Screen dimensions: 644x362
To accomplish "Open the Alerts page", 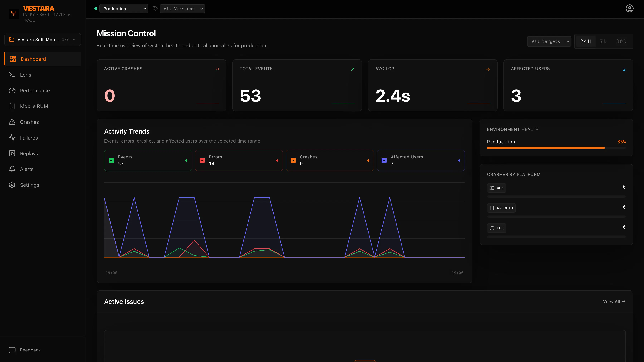I will (x=43, y=169).
